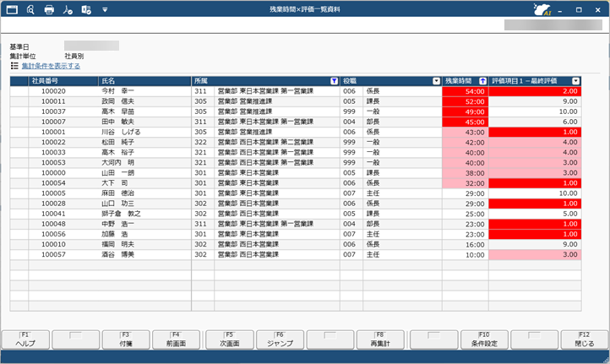Click evaluation 5.00 in 獅子倉 row
610x364 pixels.
(x=535, y=214)
